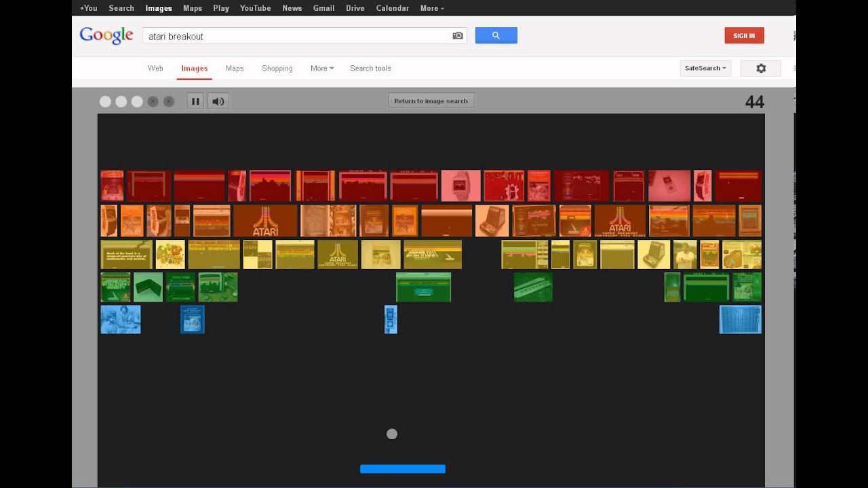Click Return to image search button
Image resolution: width=868 pixels, height=488 pixels.
431,101
